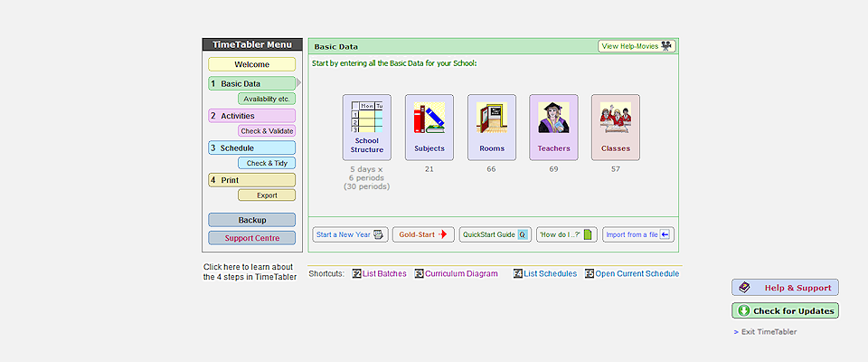
Task: Click the Open Current Schedule link
Action: click(x=637, y=274)
